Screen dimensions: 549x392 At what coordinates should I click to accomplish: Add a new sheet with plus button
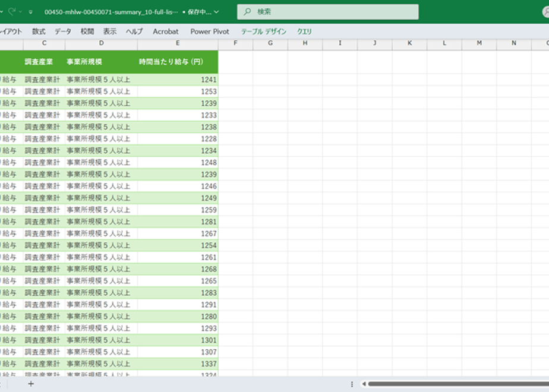click(31, 384)
